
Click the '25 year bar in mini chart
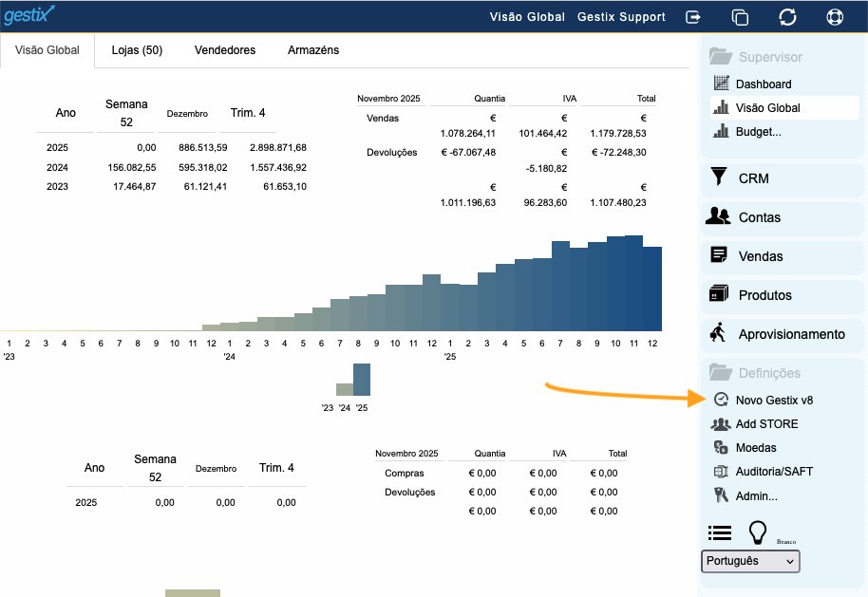[x=362, y=380]
